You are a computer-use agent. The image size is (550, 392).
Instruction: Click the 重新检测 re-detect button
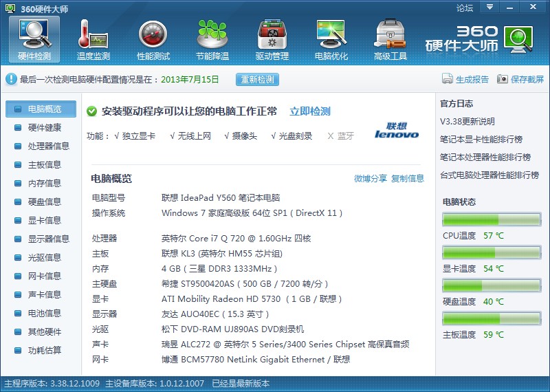[x=258, y=79]
